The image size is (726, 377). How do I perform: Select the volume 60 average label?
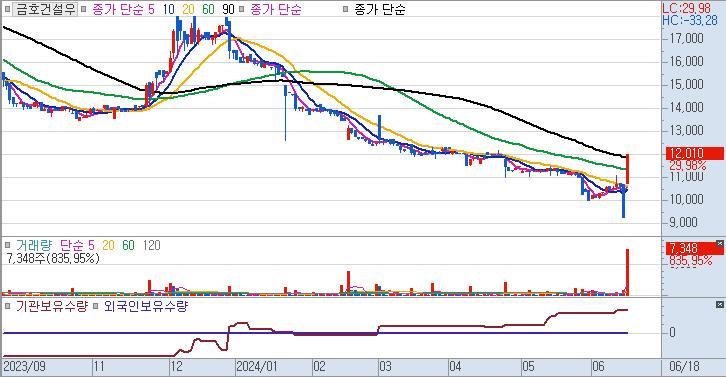pyautogui.click(x=128, y=245)
